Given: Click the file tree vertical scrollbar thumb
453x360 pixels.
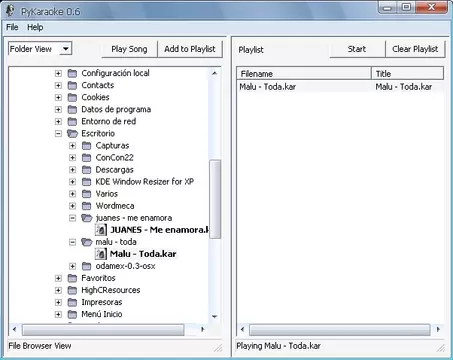Looking at the screenshot, I should (x=215, y=199).
